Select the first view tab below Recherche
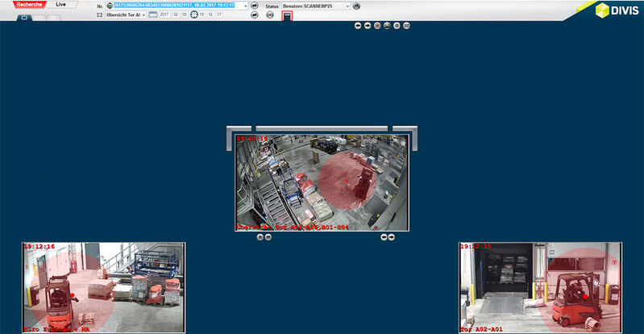Image resolution: width=644 pixels, height=334 pixels. coord(22,16)
